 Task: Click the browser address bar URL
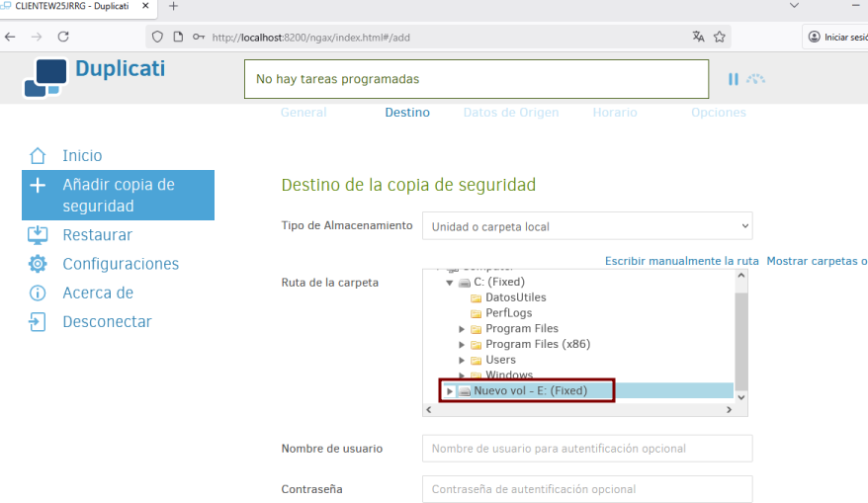click(311, 38)
